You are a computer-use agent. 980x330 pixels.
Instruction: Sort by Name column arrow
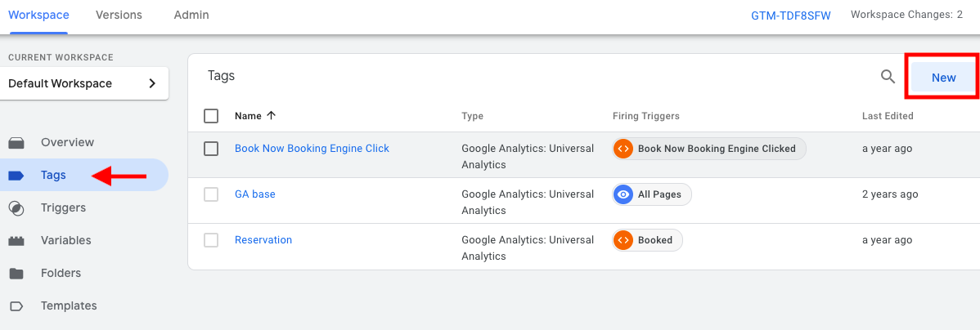(x=272, y=115)
